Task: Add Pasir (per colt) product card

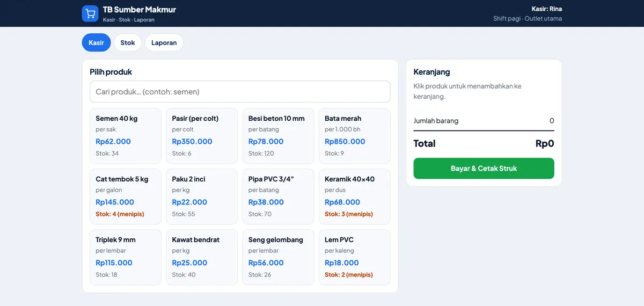Action: [202, 136]
